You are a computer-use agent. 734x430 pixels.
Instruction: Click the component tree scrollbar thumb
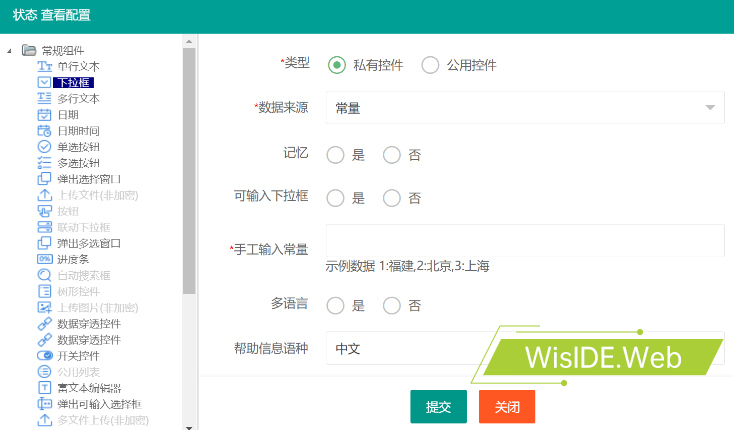coord(189,170)
